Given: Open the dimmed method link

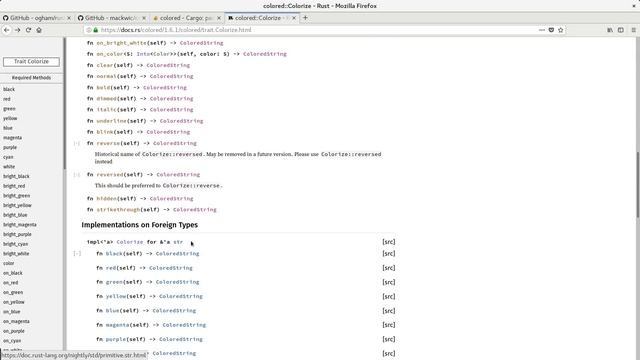Looking at the screenshot, I should (106, 99).
